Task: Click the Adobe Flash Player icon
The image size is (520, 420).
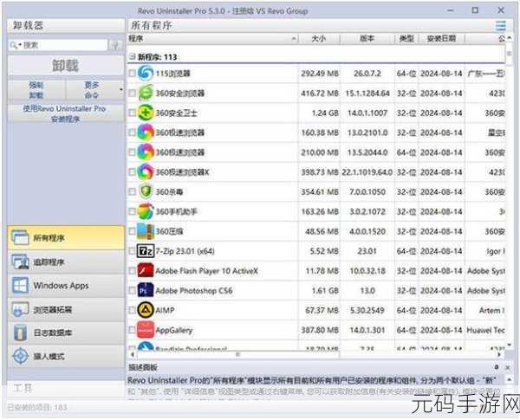Action: point(146,270)
